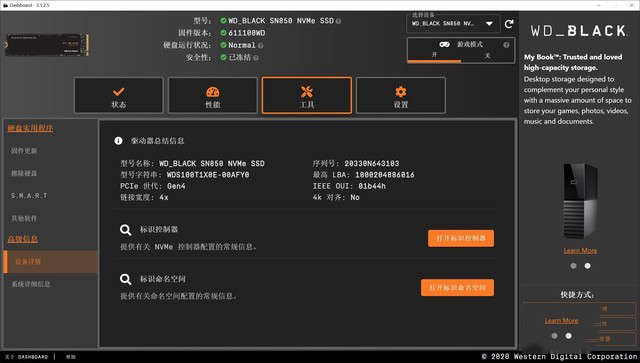Screen dimensions: 640x363
Task: Open the 选择设备 device dropdown
Action: [453, 24]
